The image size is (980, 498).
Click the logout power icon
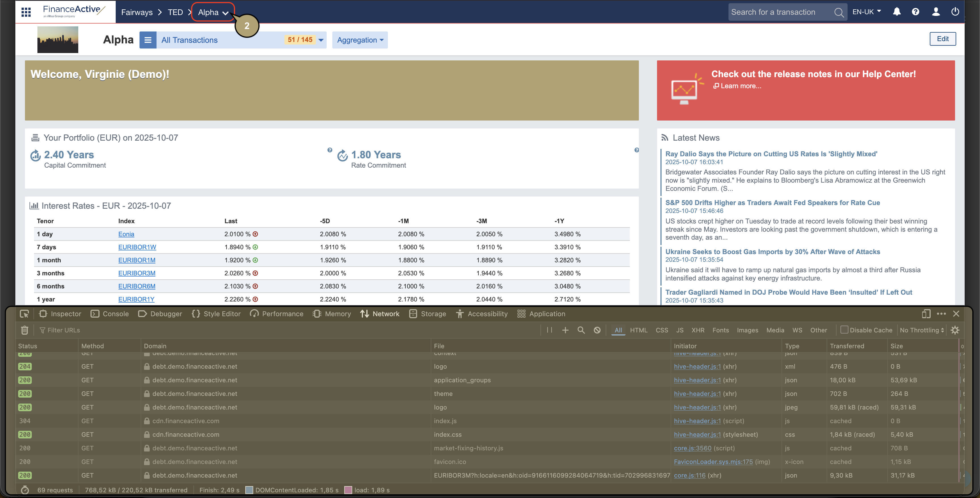pyautogui.click(x=956, y=12)
